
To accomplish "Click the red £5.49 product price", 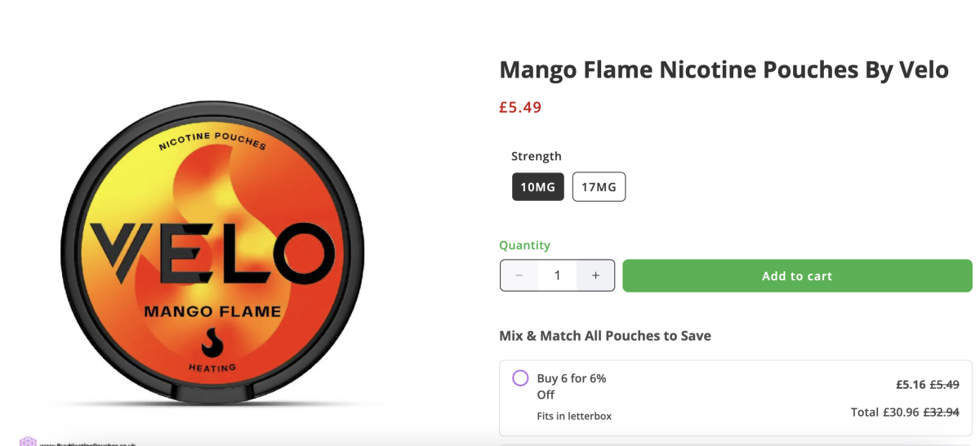I will pyautogui.click(x=520, y=107).
